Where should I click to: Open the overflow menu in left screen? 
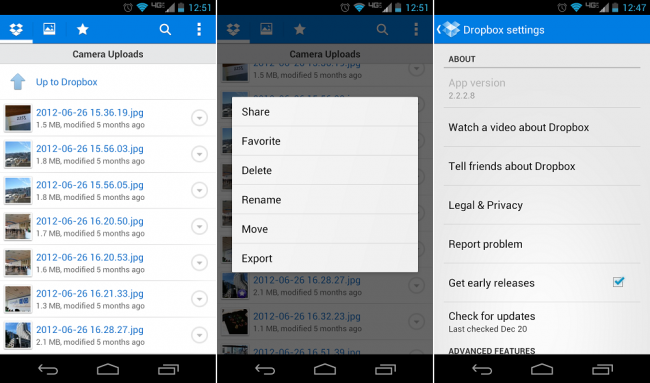(x=199, y=29)
